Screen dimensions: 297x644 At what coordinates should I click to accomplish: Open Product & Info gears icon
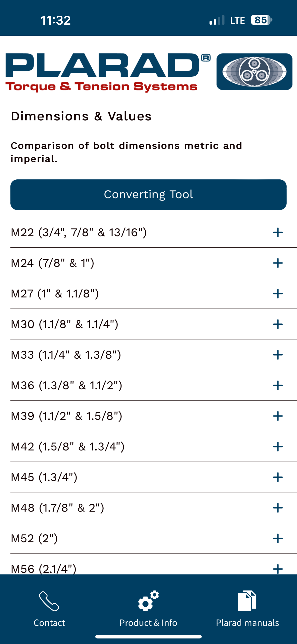(x=148, y=601)
